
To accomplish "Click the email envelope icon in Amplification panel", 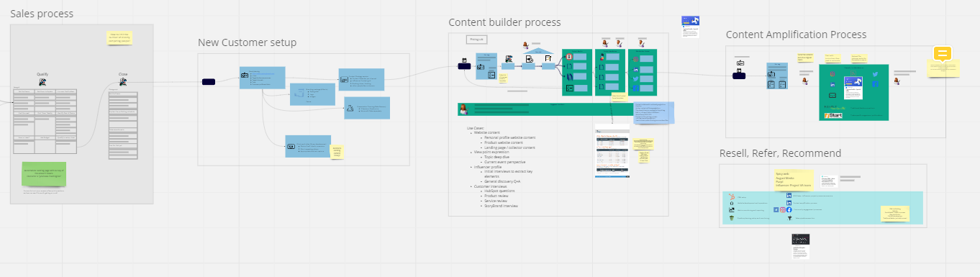I will (x=832, y=95).
